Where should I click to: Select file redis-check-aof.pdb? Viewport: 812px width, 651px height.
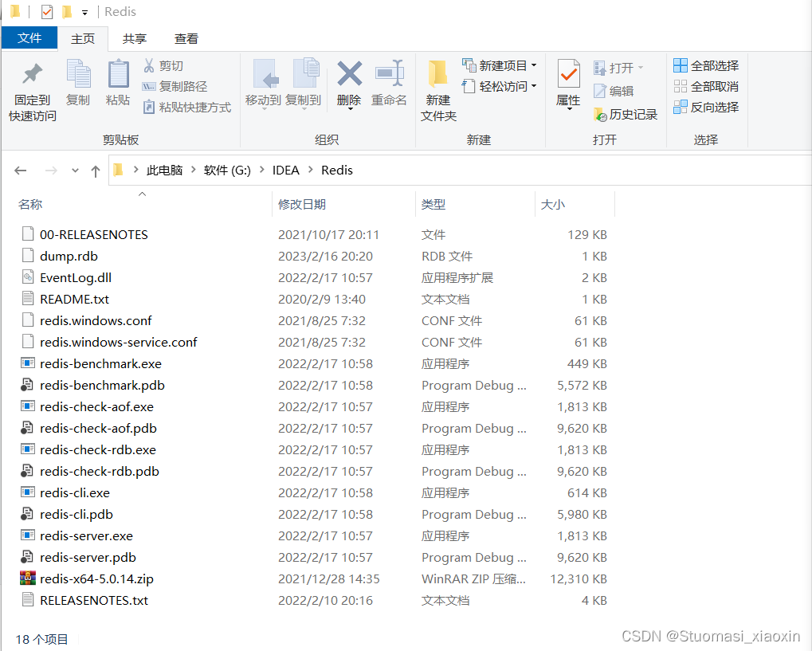coord(98,429)
